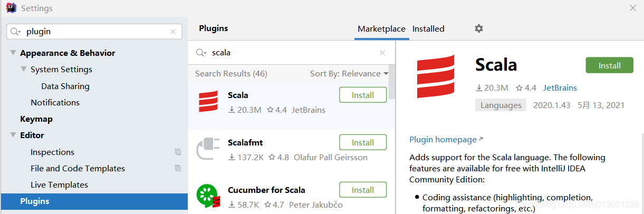The image size is (644, 214).
Task: Switch to the Marketplace tab
Action: pyautogui.click(x=381, y=29)
